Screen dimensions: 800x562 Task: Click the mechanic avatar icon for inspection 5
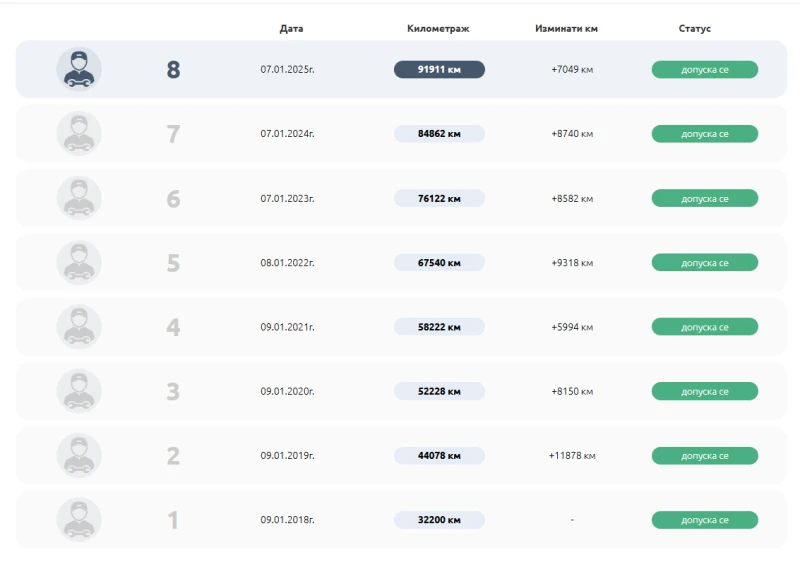coord(78,263)
